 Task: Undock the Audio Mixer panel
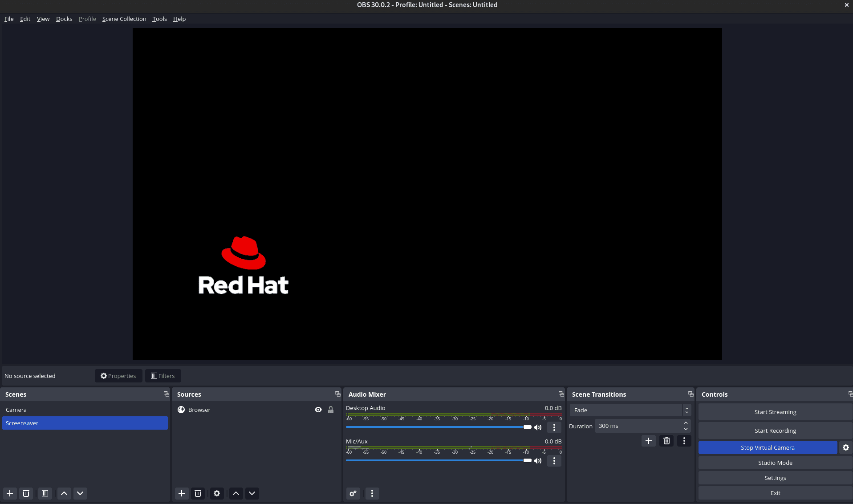561,394
